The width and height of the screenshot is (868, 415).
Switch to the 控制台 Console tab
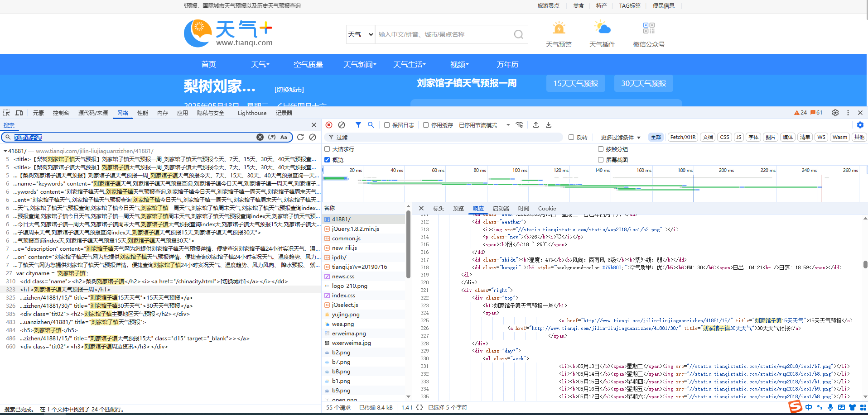61,113
